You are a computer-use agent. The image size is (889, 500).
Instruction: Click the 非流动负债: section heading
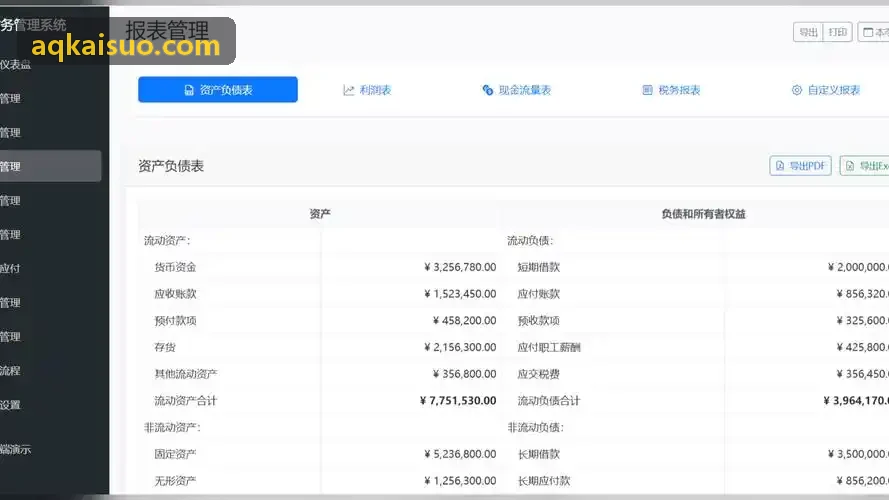535,427
